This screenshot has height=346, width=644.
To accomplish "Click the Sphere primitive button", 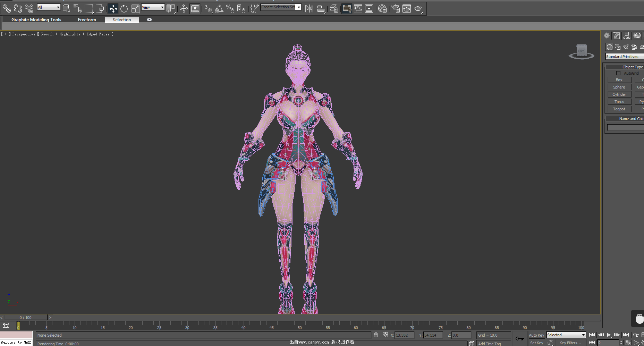I will [619, 87].
